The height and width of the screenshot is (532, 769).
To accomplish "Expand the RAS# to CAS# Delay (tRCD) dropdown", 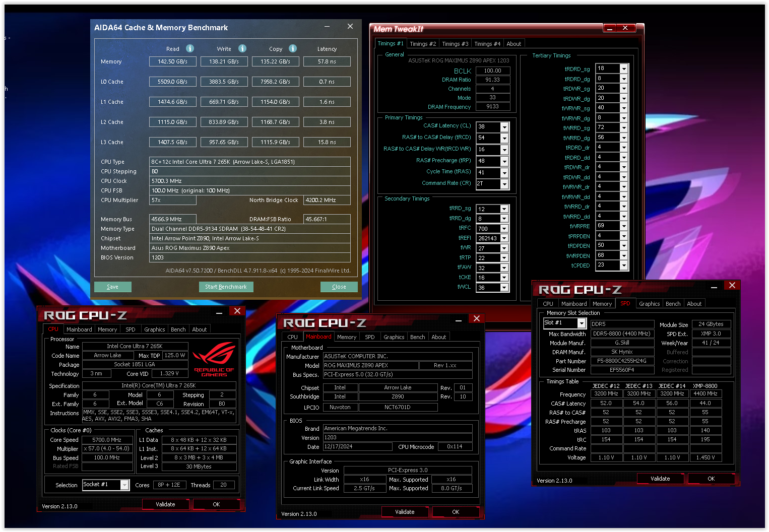I will coord(504,138).
